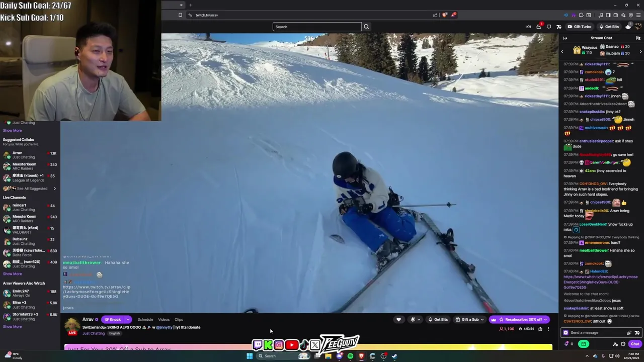Viewport: 644px width, 362px height.
Task: Open channel points balance icon
Action: 569,344
